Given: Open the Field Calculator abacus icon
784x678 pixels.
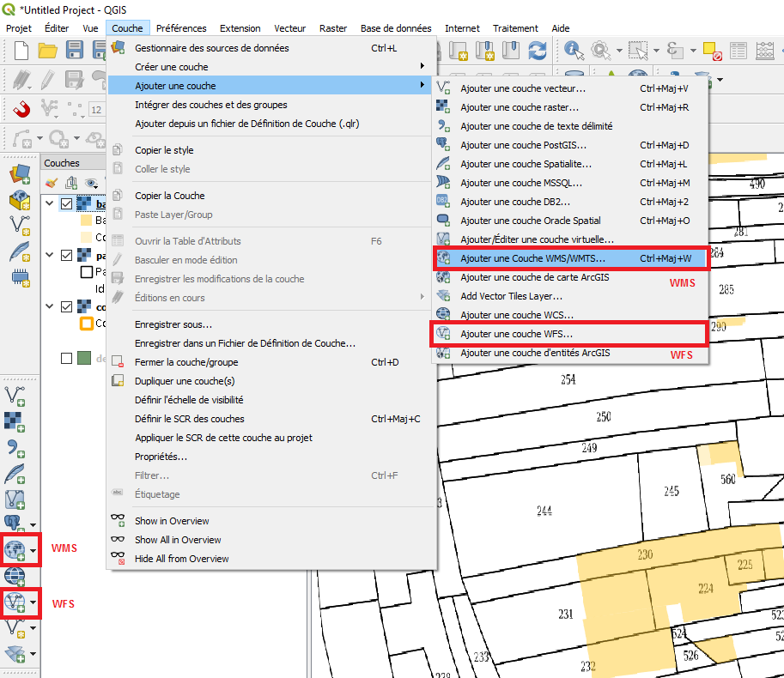Looking at the screenshot, I should pyautogui.click(x=765, y=51).
